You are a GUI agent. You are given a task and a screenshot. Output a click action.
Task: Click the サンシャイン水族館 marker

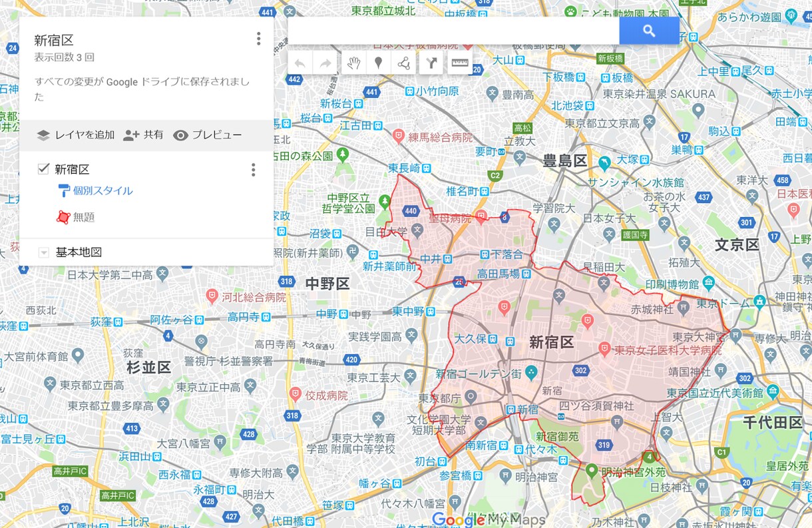(x=604, y=162)
